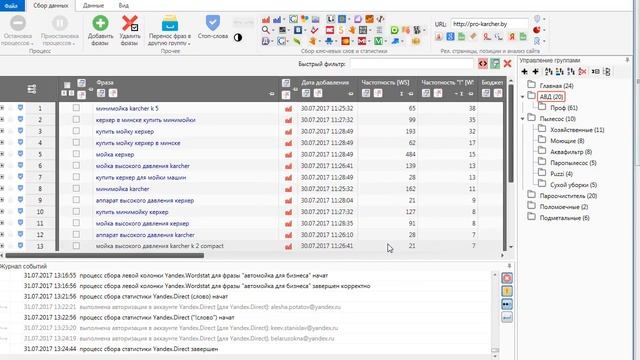
Task: Click the magnifying glass search suggestions icon
Action: 266,30
